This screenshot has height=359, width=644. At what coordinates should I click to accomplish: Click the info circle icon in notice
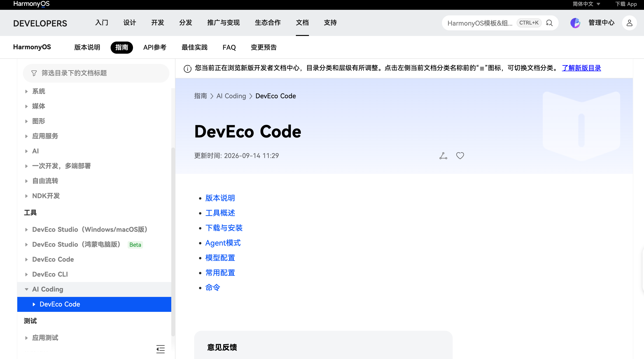pyautogui.click(x=188, y=68)
